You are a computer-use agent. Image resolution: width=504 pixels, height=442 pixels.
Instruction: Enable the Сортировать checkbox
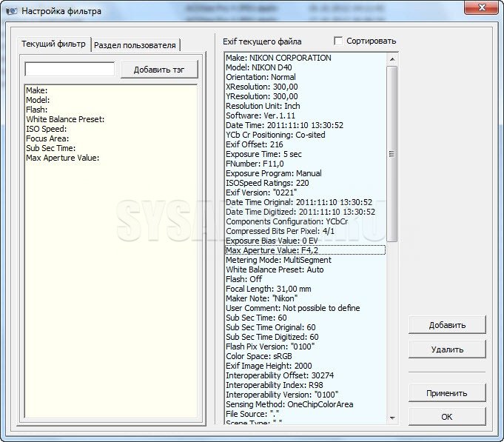tap(339, 41)
